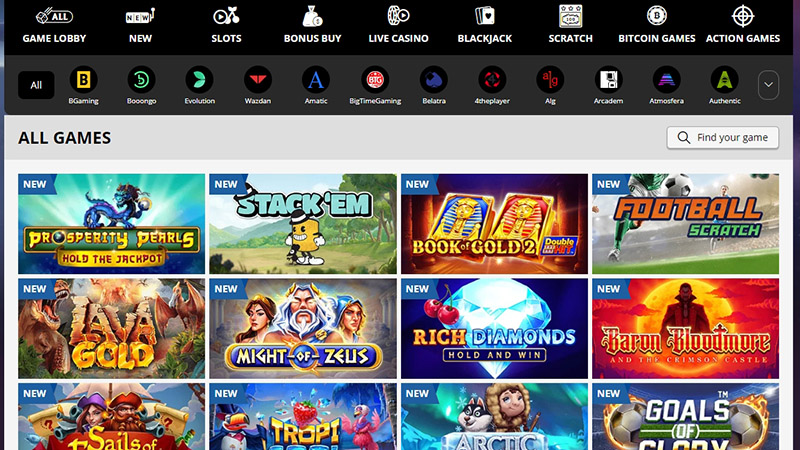The width and height of the screenshot is (800, 450).
Task: Filter games by 4theplayer provider icon
Action: tap(492, 80)
